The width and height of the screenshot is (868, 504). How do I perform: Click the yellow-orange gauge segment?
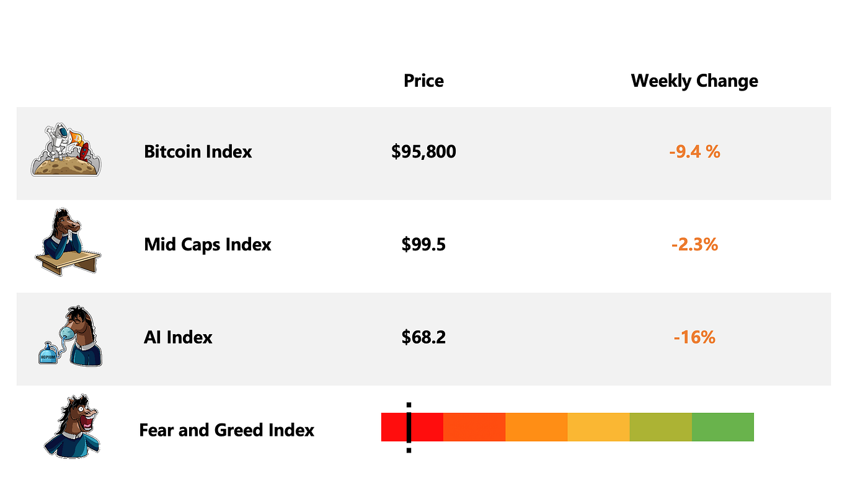tap(598, 427)
